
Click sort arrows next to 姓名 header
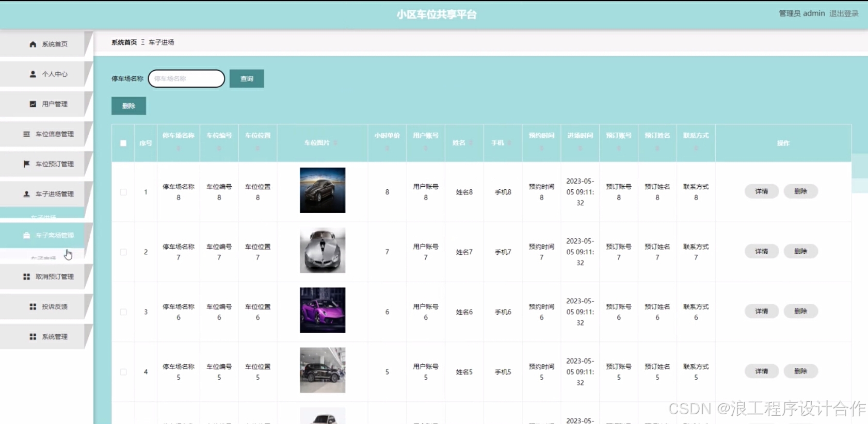471,143
